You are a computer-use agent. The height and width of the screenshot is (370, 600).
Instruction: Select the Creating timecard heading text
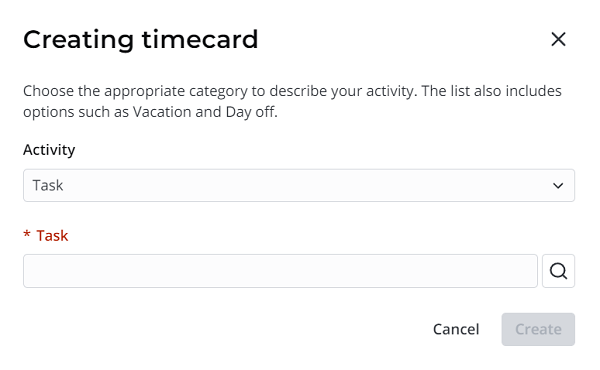point(141,39)
